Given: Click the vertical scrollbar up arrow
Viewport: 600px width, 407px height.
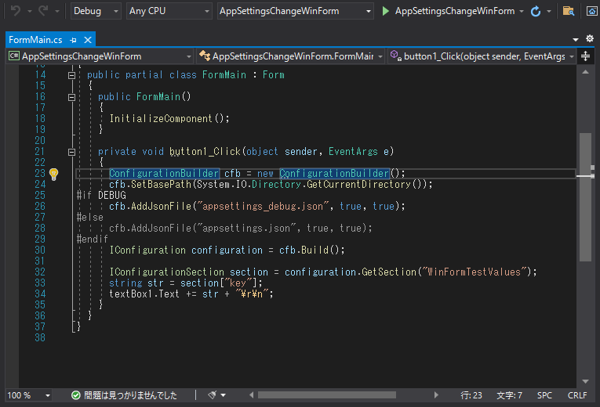Looking at the screenshot, I should [x=585, y=72].
